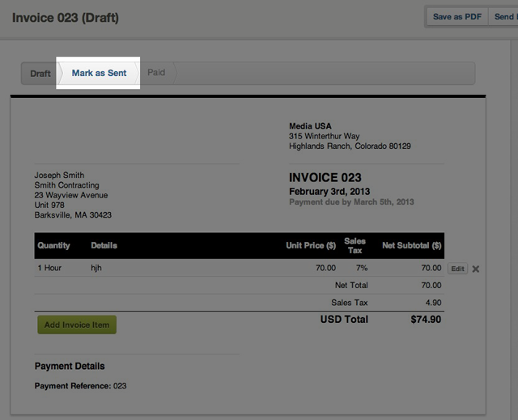Click the Unit Price ($) column header
The image size is (518, 420).
pyautogui.click(x=311, y=245)
